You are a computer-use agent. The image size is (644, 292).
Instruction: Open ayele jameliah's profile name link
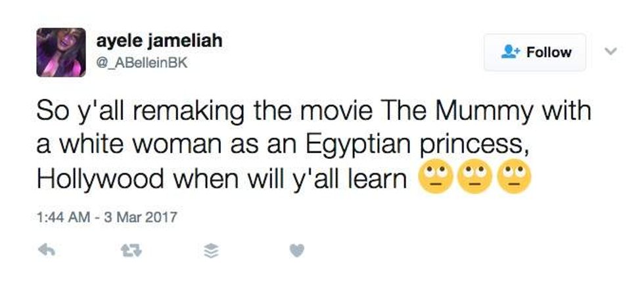[159, 41]
